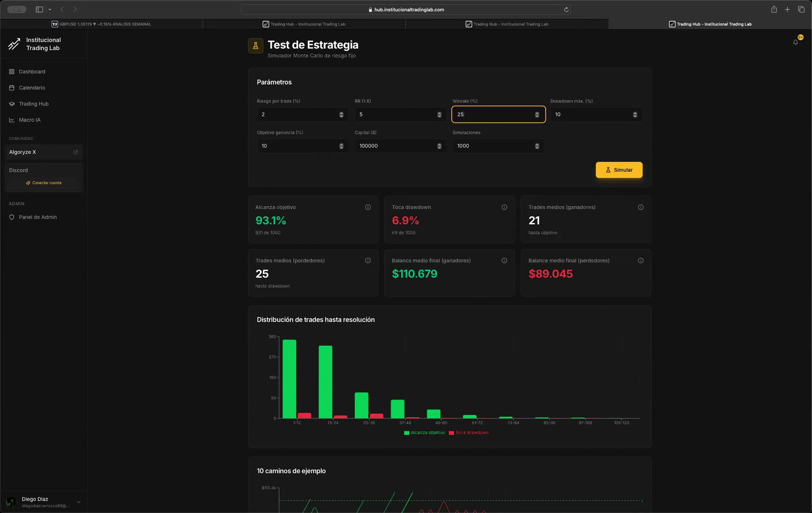The width and height of the screenshot is (812, 513).
Task: Switch to GBPUSD ANALISIS SEMANAL tab
Action: [x=101, y=24]
